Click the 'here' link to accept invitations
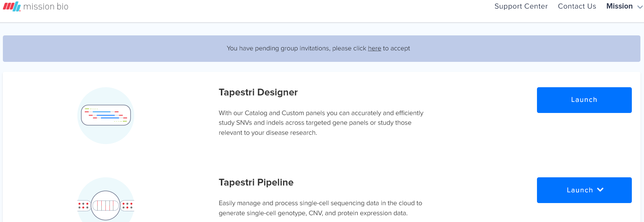This screenshot has height=222, width=644. click(x=374, y=48)
